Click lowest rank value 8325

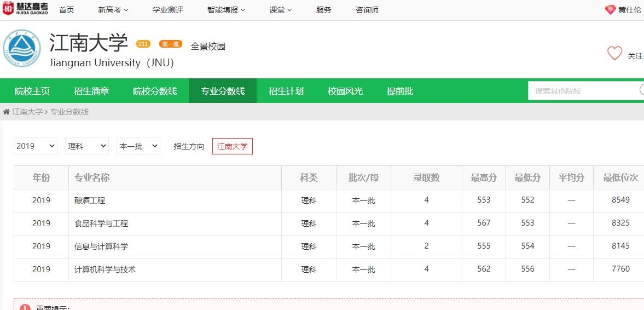(x=620, y=223)
